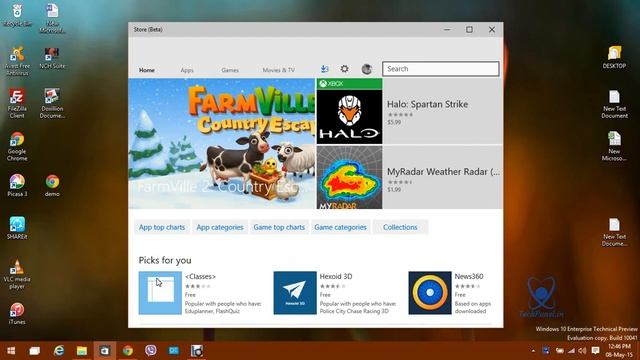Select DESKTOP folder icon on desktop
The image size is (640, 360).
point(614,57)
